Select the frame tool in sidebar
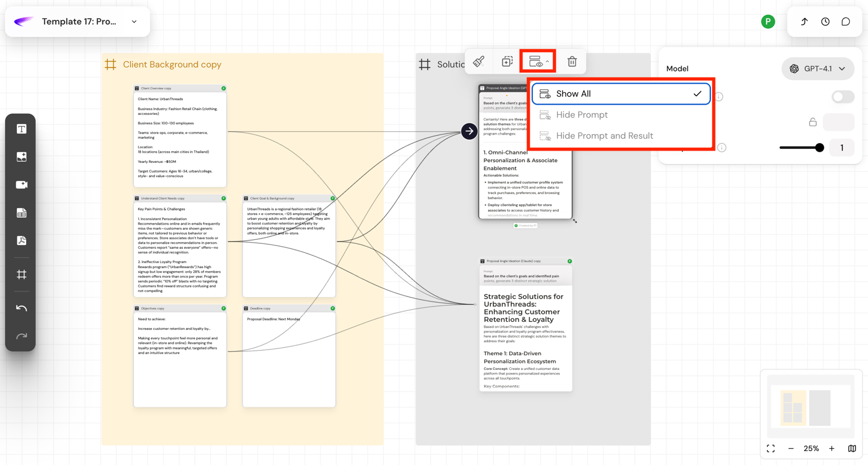This screenshot has width=868, height=465. (21, 274)
